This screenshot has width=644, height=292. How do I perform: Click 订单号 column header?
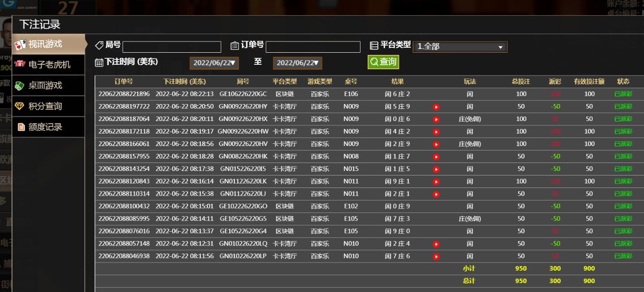click(124, 82)
